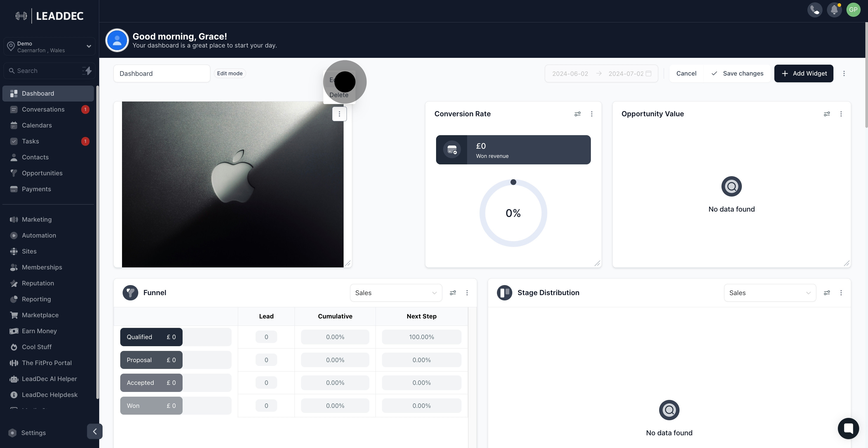Open LeadDec Helpdesk
The height and width of the screenshot is (448, 868).
(48, 395)
